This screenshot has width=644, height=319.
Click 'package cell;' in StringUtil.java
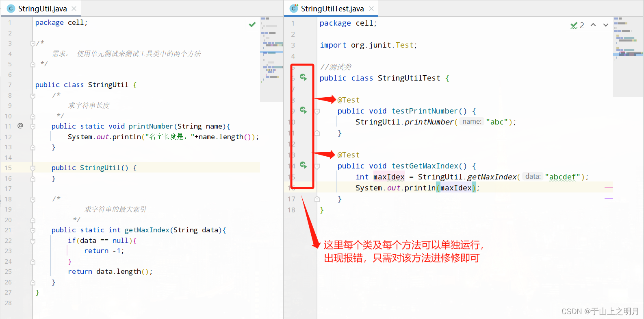tap(61, 23)
